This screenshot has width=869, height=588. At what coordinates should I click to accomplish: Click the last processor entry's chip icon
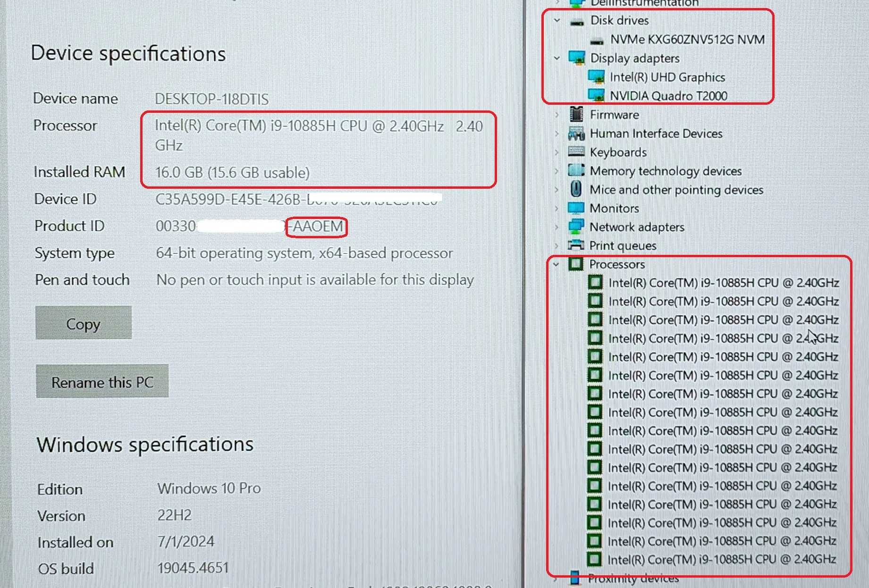coord(594,559)
